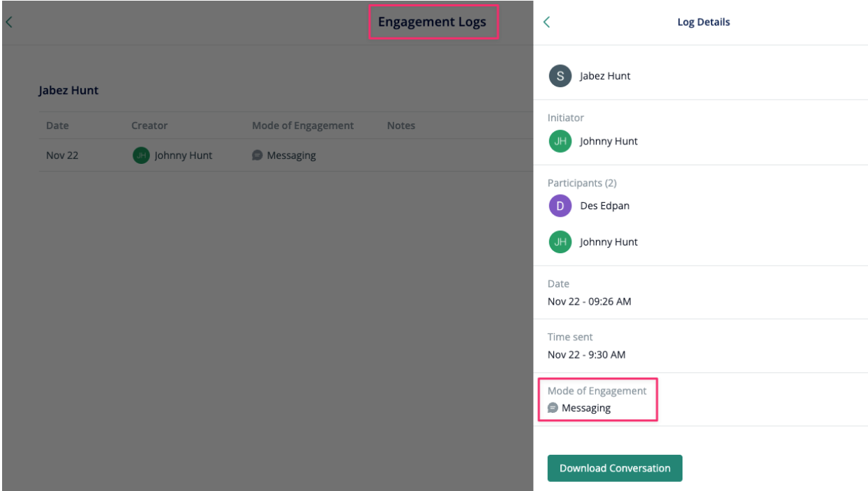Click the Time sent value Nov 22 - 9:30 AM
Viewport: 868px width, 491px height.
pos(586,354)
